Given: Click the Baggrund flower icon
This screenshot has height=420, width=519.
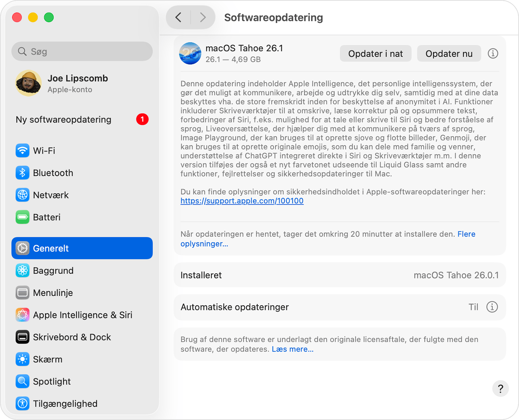Looking at the screenshot, I should (22, 270).
